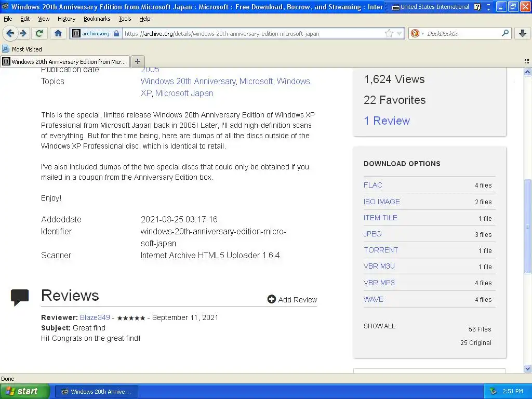Reload the page with the refresh icon
Screen dimensions: 532x399
click(39, 33)
